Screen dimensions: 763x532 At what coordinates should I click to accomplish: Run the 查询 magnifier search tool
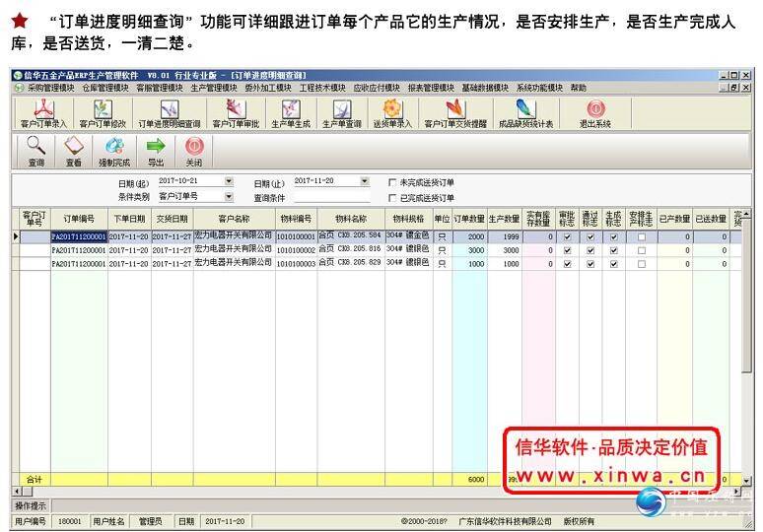(36, 152)
